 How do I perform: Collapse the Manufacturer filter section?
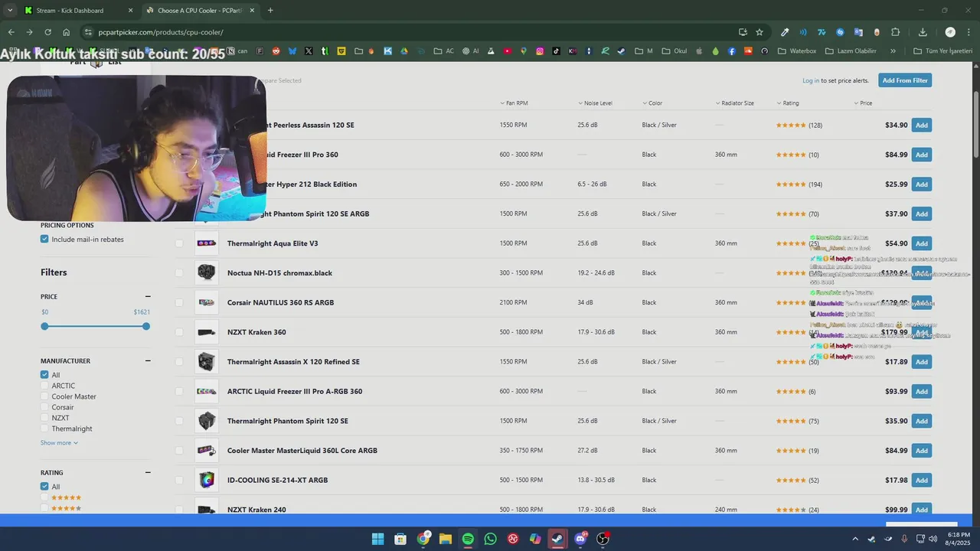[148, 361]
